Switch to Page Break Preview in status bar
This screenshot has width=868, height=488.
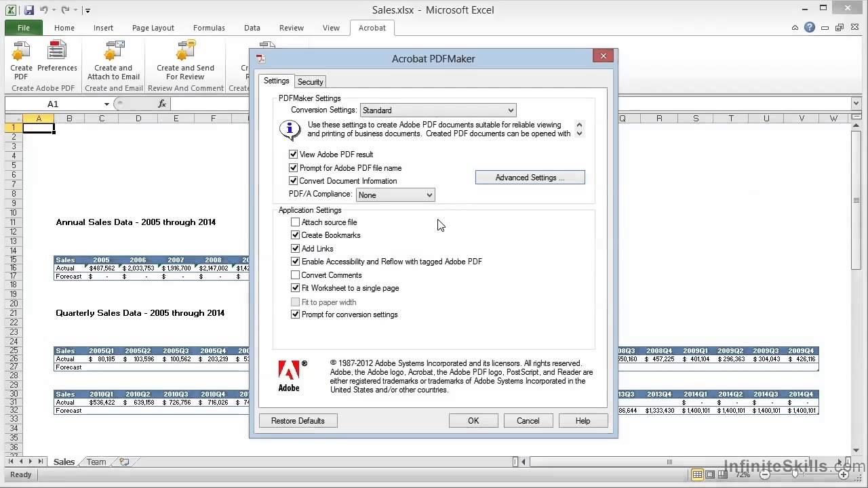tap(724, 475)
